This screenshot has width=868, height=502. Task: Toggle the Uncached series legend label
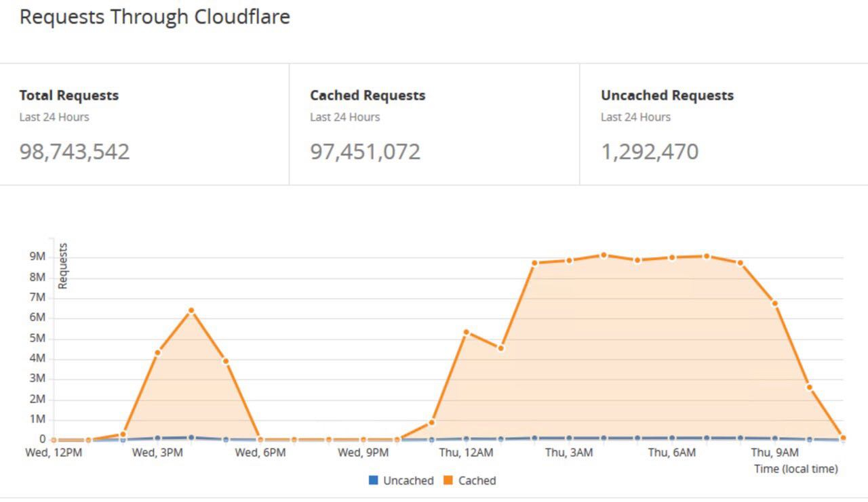tap(408, 480)
